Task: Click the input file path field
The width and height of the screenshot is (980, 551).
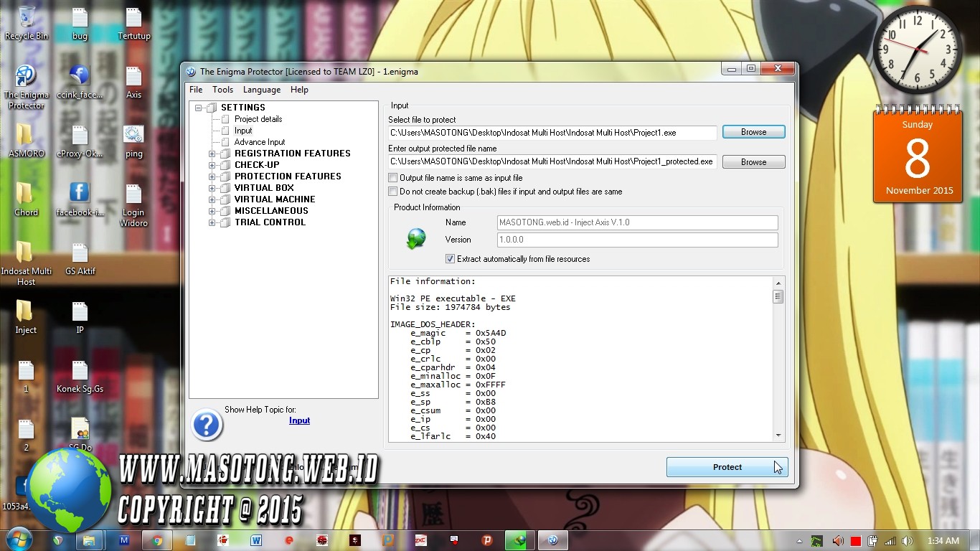Action: point(552,133)
